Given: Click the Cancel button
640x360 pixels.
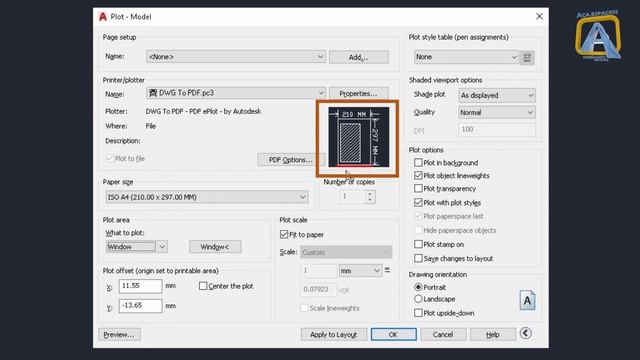Looking at the screenshot, I should [x=443, y=335].
